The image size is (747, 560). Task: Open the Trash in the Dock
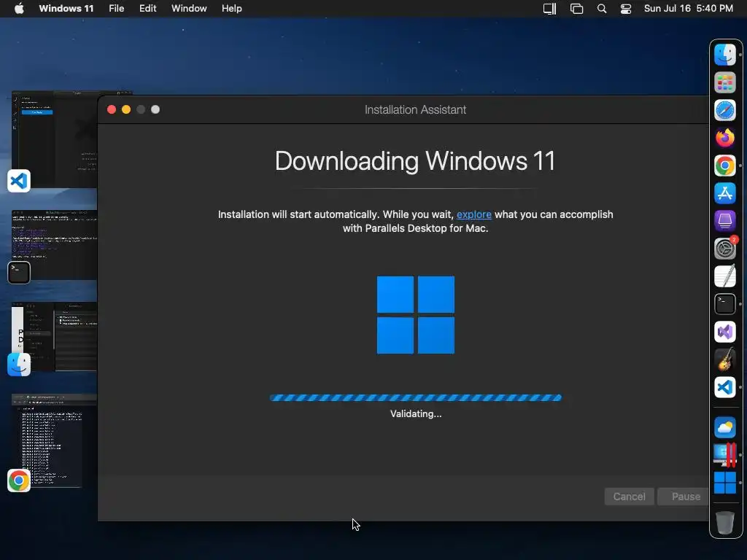coord(724,522)
